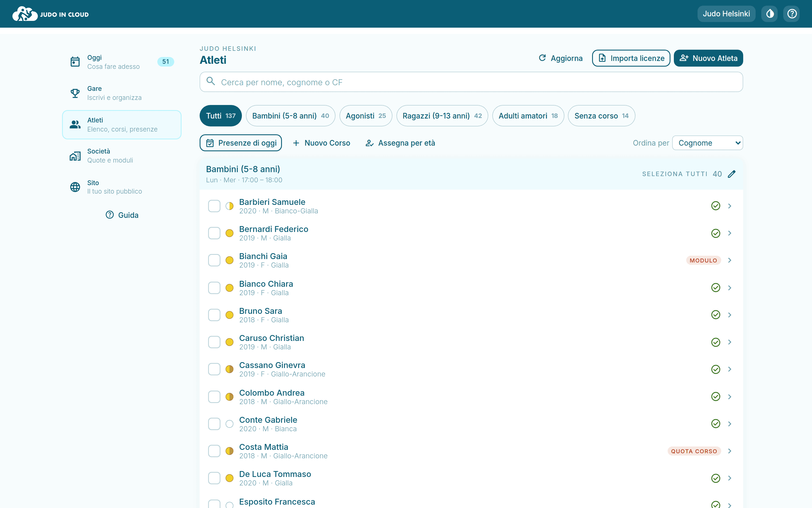Check Barbieri Samuele's checkbox
The width and height of the screenshot is (812, 508).
pyautogui.click(x=214, y=206)
